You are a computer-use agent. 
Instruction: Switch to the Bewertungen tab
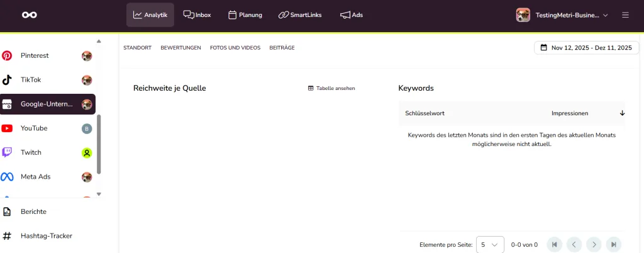(x=180, y=48)
